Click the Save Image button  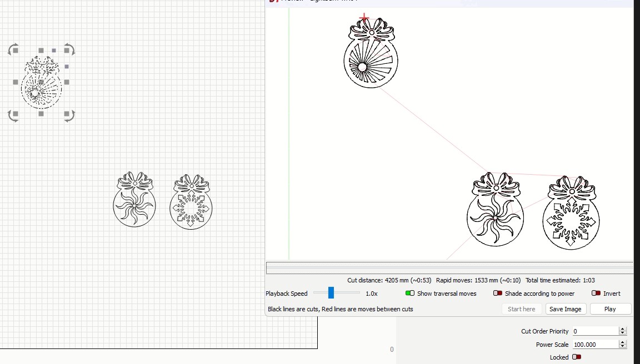565,309
